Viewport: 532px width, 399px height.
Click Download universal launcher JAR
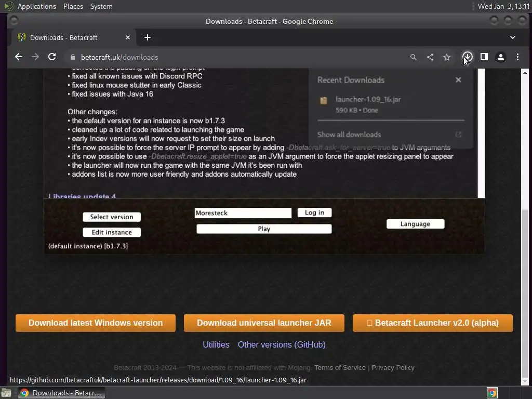click(264, 323)
